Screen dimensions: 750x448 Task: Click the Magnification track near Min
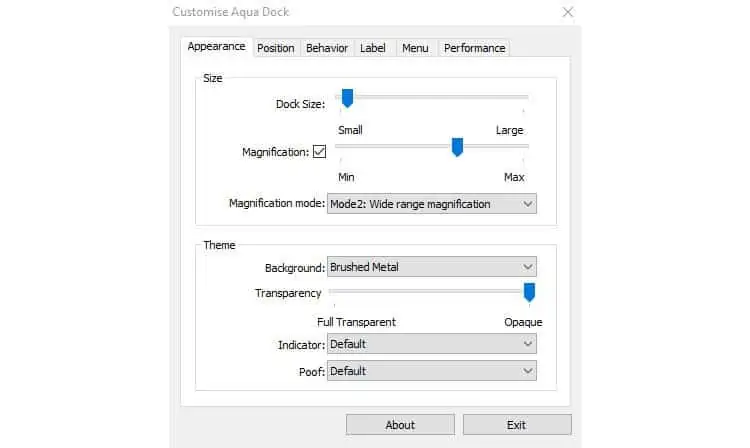[345, 146]
